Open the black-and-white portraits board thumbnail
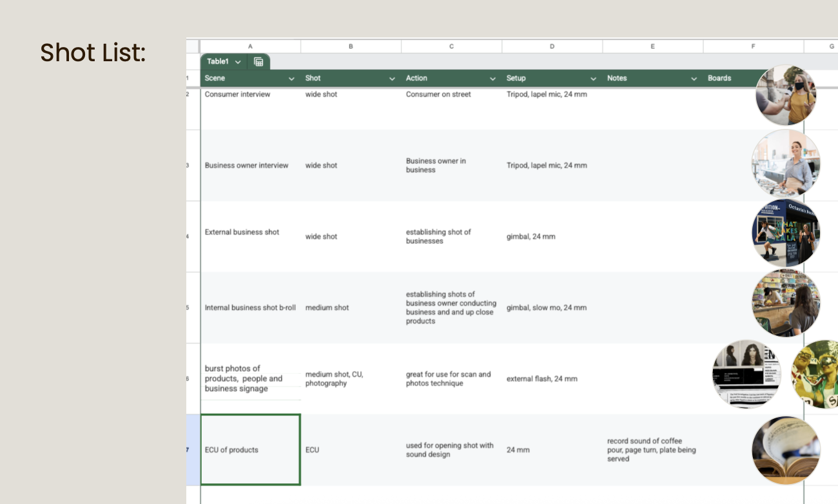Screen dimensions: 838x504 746,374
